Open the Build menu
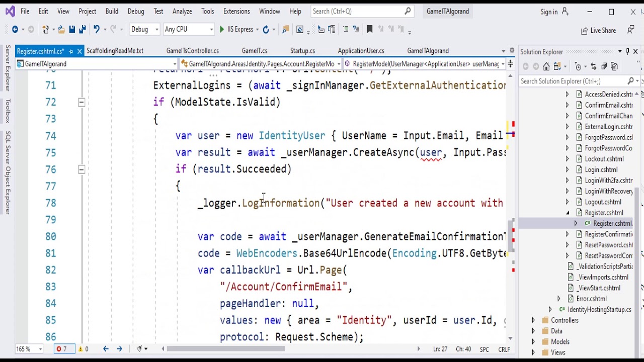The image size is (644, 362). coord(112,11)
